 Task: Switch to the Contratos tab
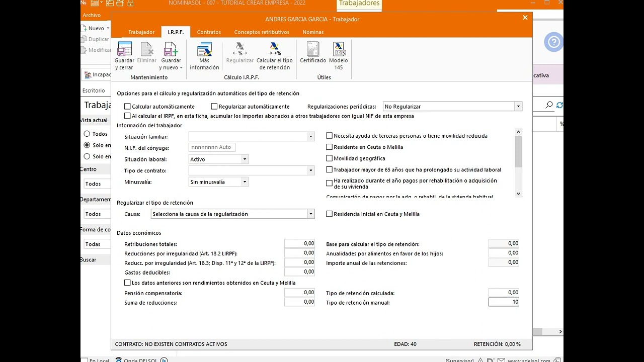(209, 32)
